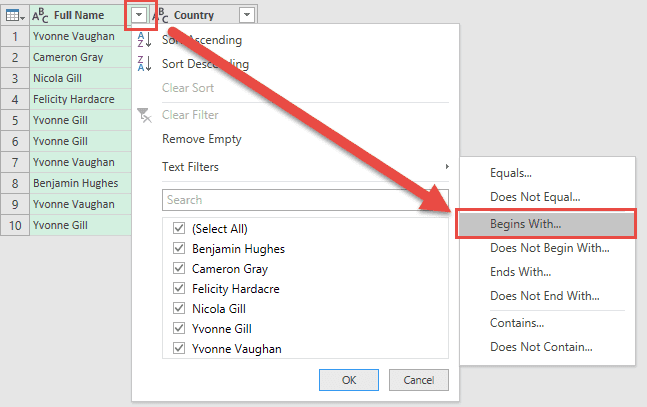647x407 pixels.
Task: Click 'Yvonne Vaughan' cell in row 9
Action: [80, 204]
